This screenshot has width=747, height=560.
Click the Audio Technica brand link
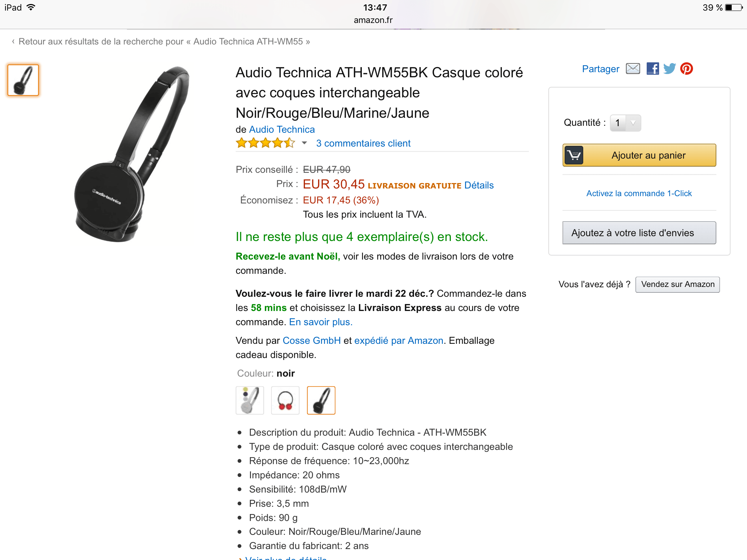[x=282, y=129]
